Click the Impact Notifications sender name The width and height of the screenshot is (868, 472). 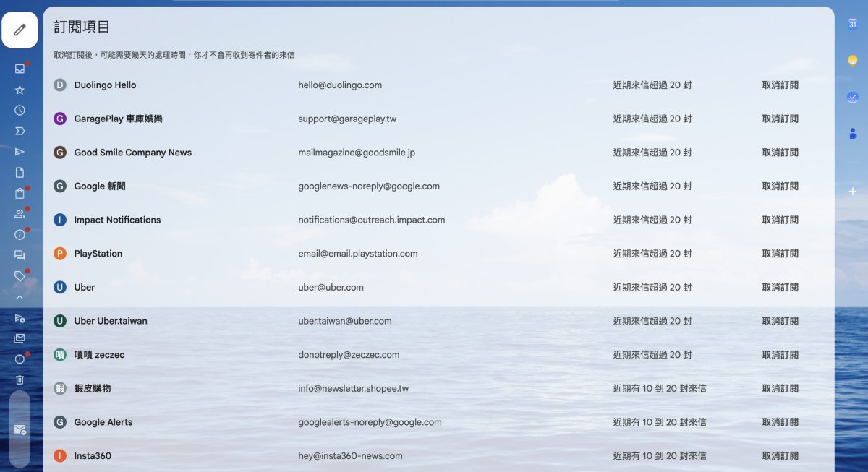117,220
